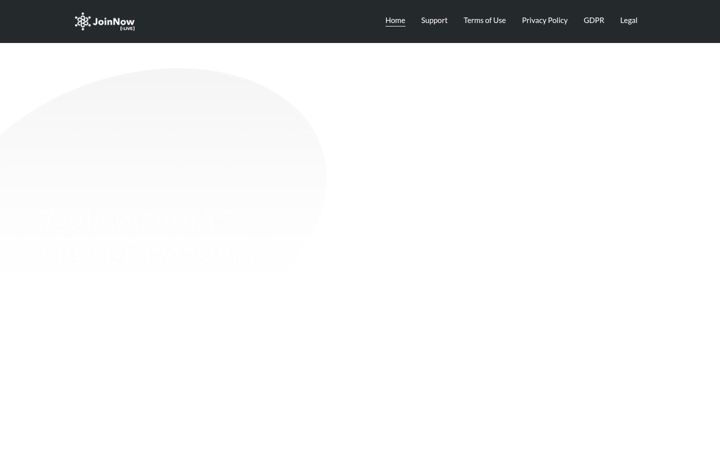The height and width of the screenshot is (450, 720).
Task: Open the Home menu item
Action: click(395, 20)
